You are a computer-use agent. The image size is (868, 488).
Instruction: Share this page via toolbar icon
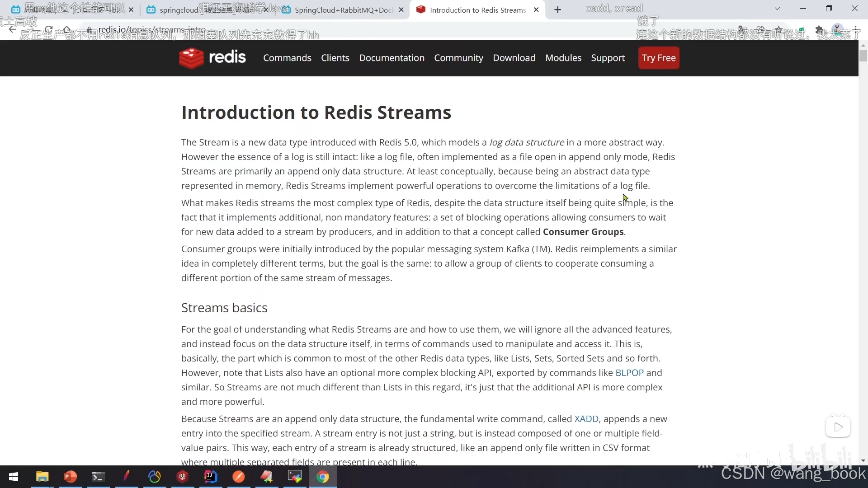coord(760,30)
